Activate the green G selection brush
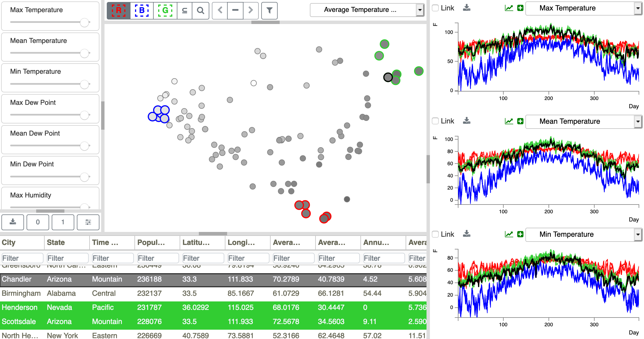 point(165,10)
